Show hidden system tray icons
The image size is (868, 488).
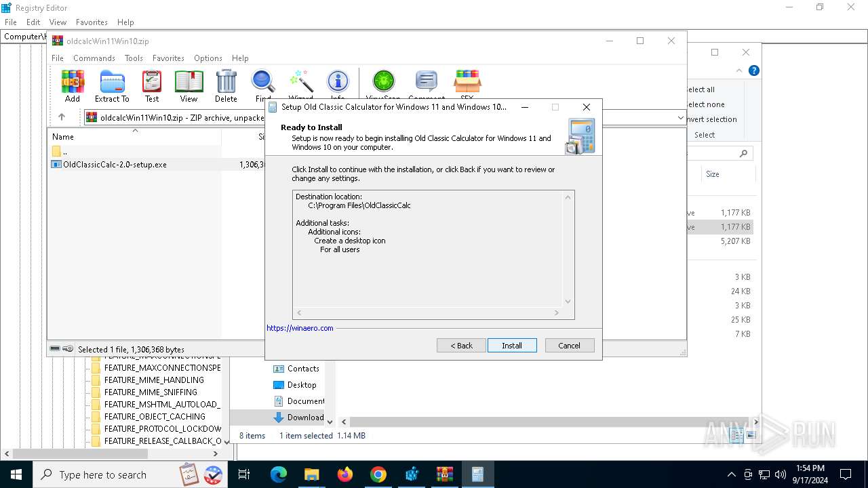[x=731, y=474]
